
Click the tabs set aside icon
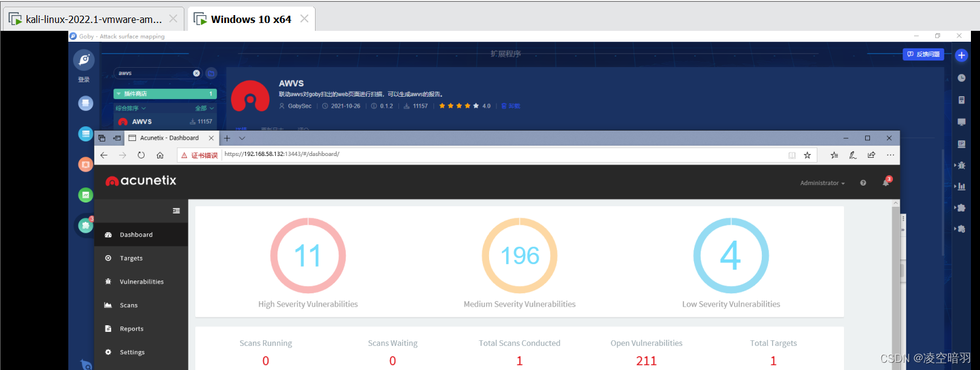pos(102,138)
